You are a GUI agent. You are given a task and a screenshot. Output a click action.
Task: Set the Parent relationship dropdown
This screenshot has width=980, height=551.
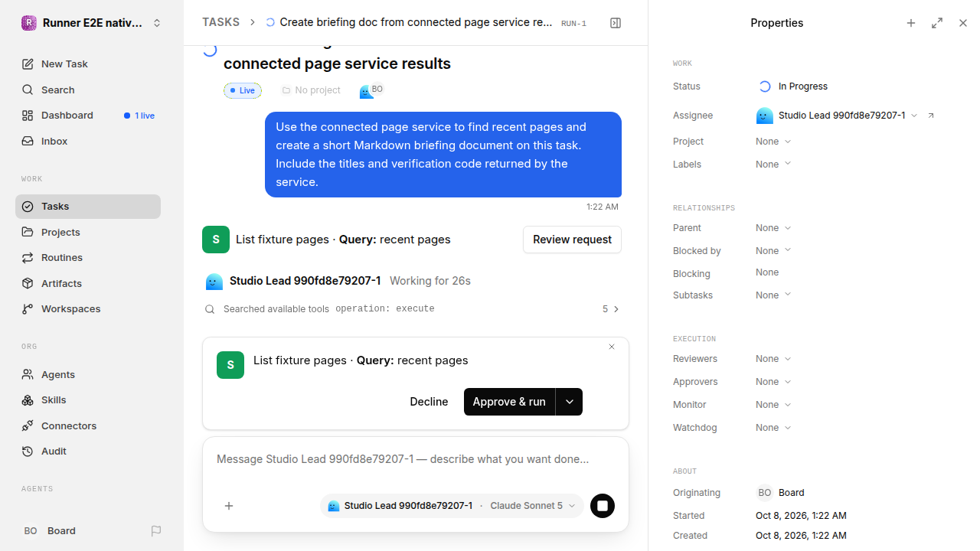(773, 228)
